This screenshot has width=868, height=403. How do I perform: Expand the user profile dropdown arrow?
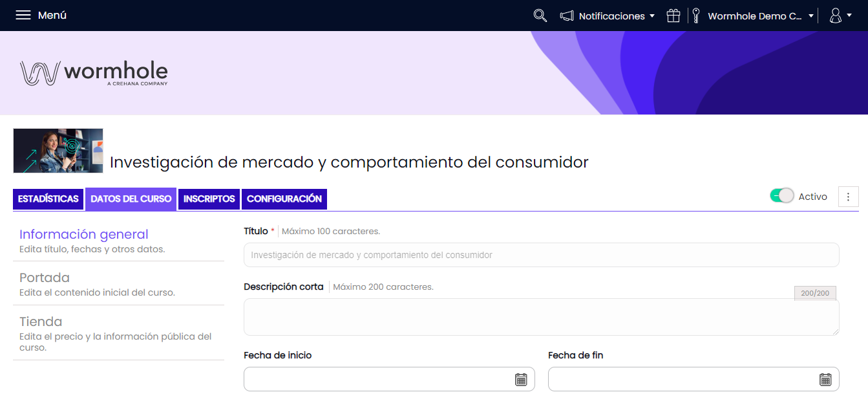849,16
